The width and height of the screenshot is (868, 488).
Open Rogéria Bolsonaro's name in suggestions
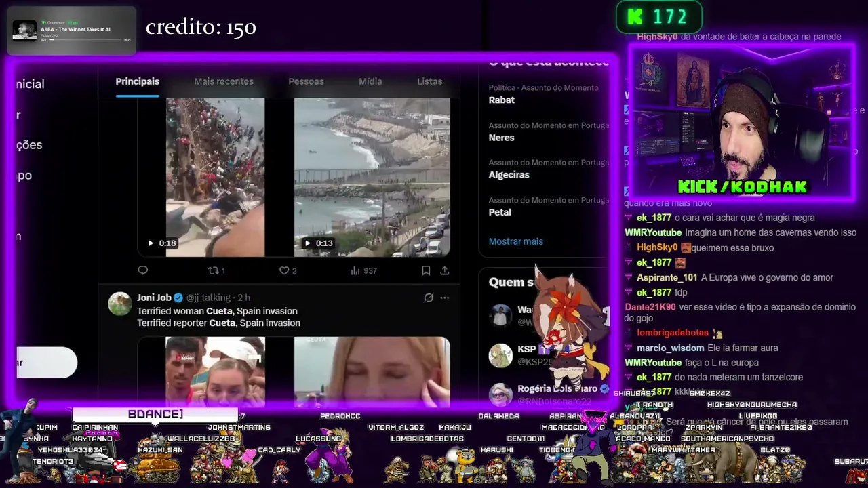[557, 388]
